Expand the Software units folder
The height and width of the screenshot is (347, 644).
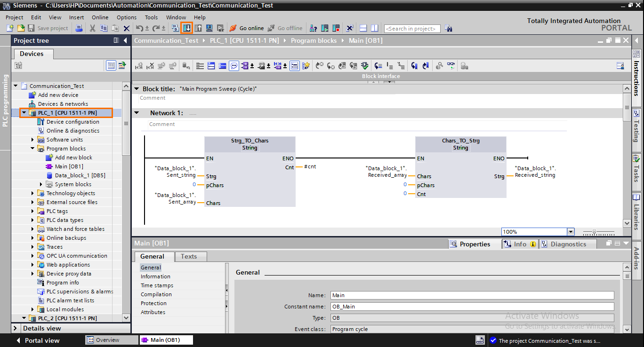[32, 140]
